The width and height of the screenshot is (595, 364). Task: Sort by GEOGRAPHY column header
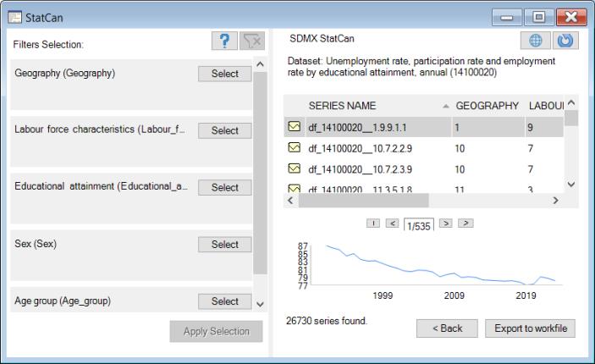[487, 106]
